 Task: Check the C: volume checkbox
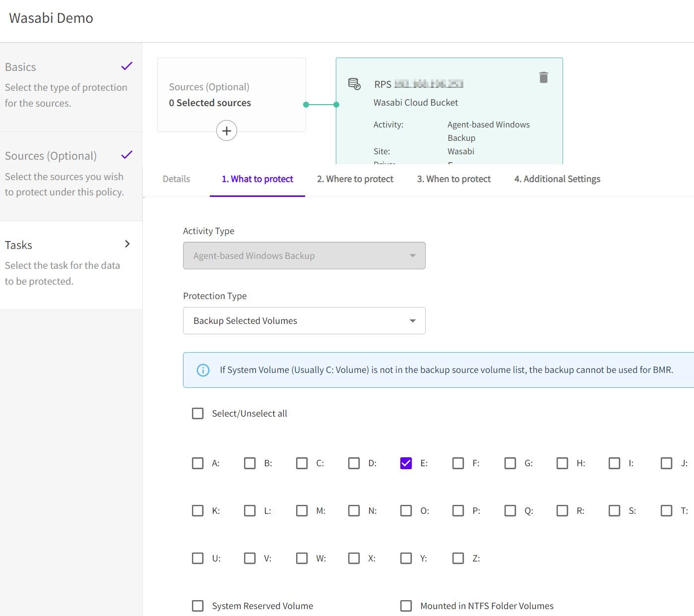pos(302,463)
